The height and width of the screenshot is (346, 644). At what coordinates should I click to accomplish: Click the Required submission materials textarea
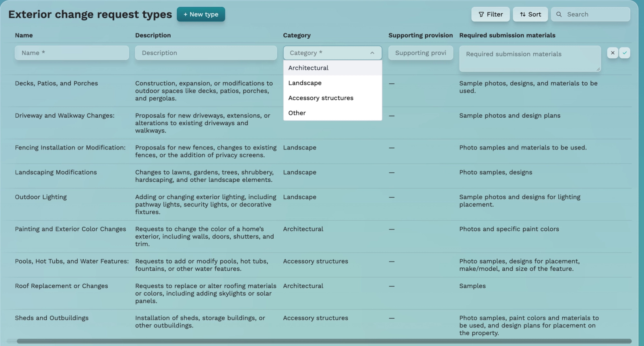click(530, 59)
